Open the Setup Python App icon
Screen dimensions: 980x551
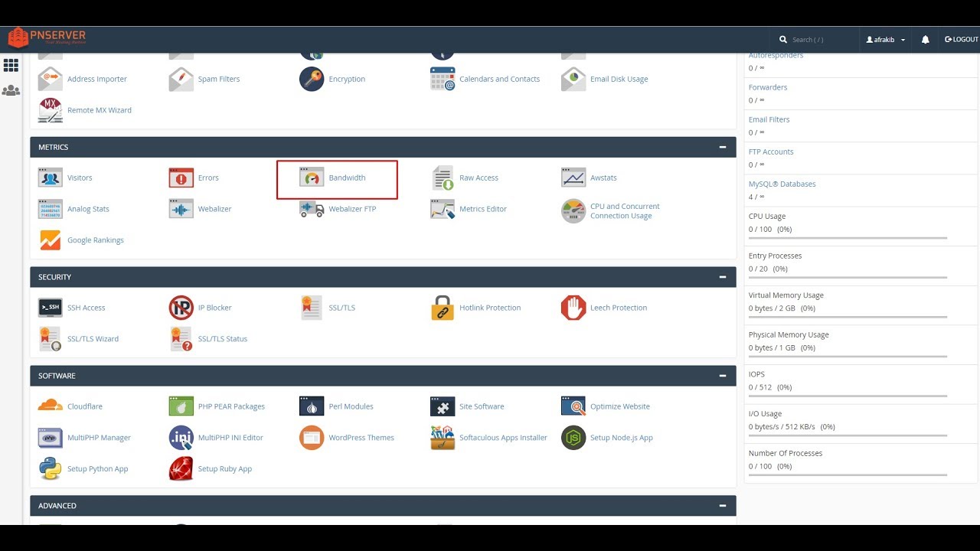pos(51,469)
